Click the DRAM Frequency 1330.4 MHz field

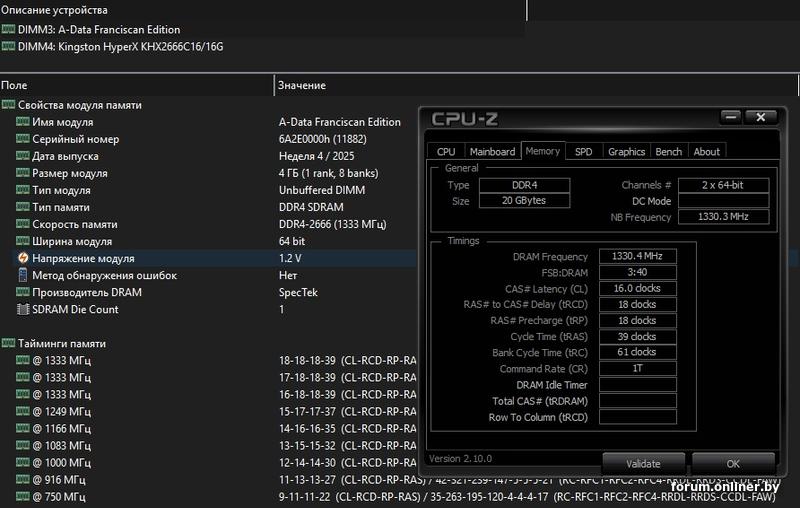pyautogui.click(x=638, y=256)
